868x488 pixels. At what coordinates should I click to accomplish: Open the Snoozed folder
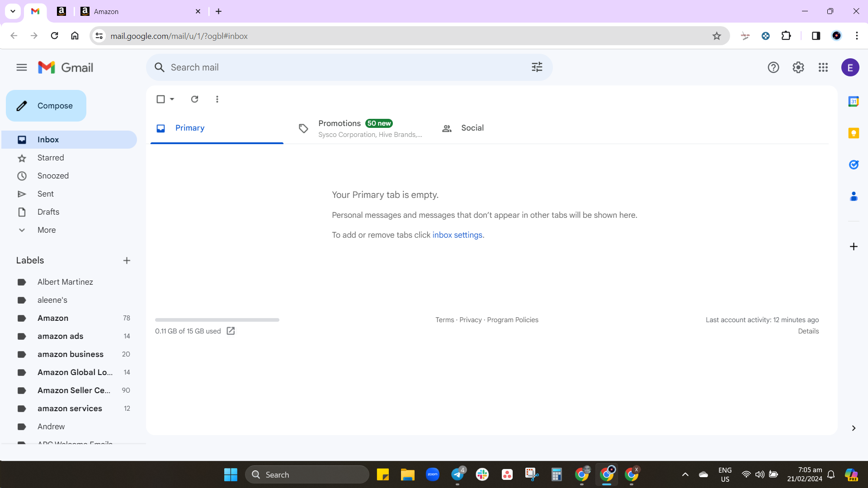(69, 176)
